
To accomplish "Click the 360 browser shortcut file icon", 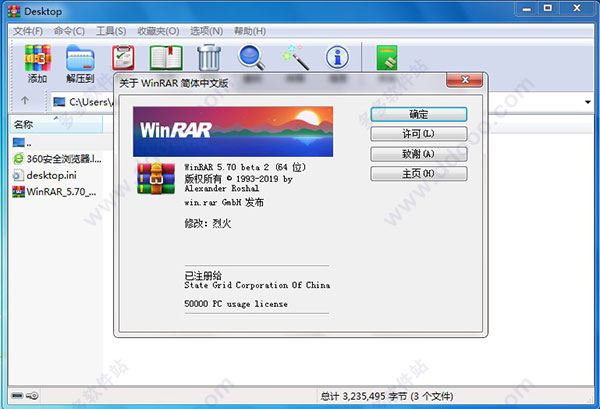I will pos(18,158).
